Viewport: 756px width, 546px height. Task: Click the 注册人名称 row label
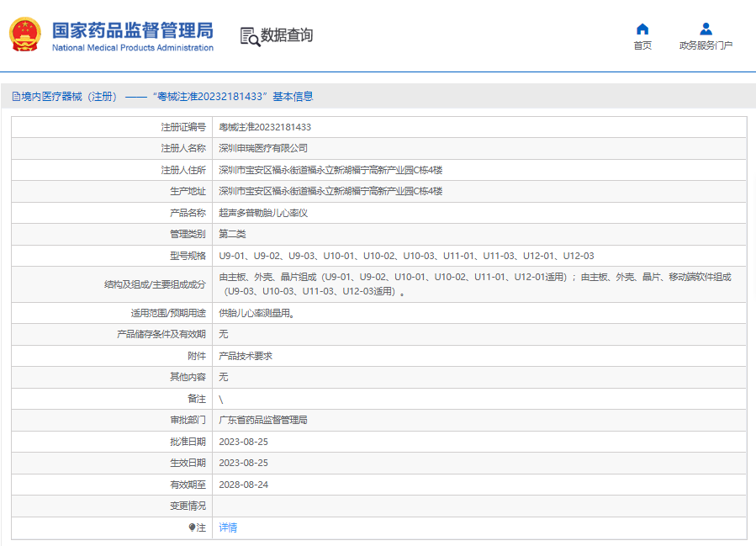[x=183, y=149]
